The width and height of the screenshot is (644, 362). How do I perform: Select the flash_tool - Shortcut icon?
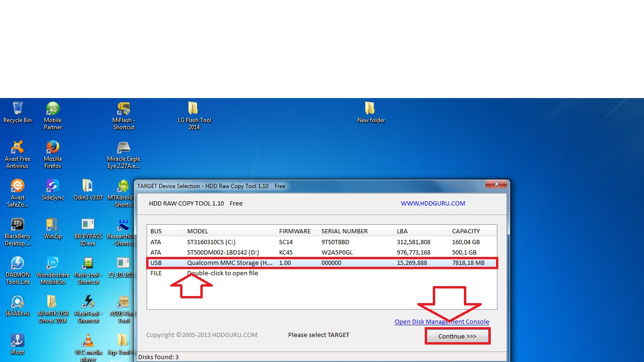tap(88, 271)
